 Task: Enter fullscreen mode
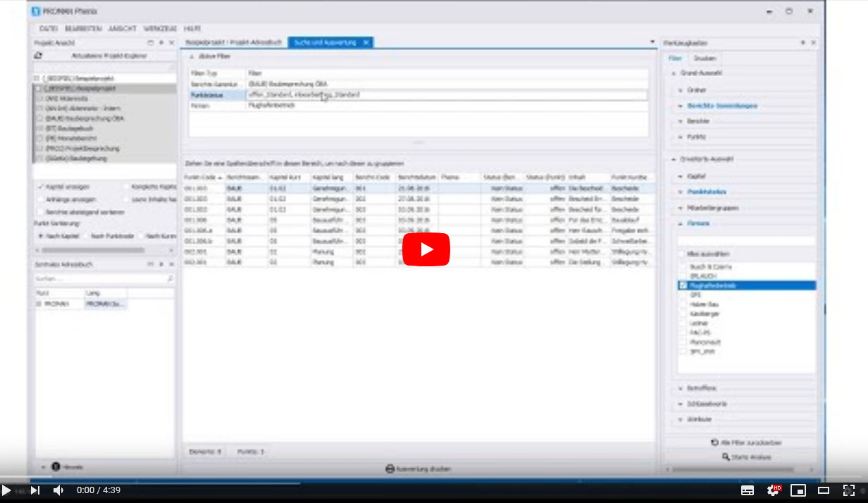tap(849, 490)
